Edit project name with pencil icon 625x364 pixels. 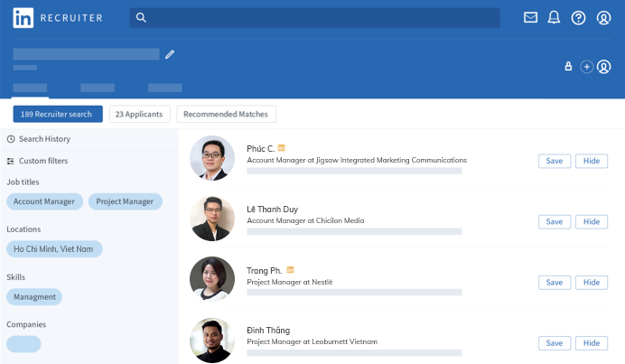pyautogui.click(x=170, y=54)
